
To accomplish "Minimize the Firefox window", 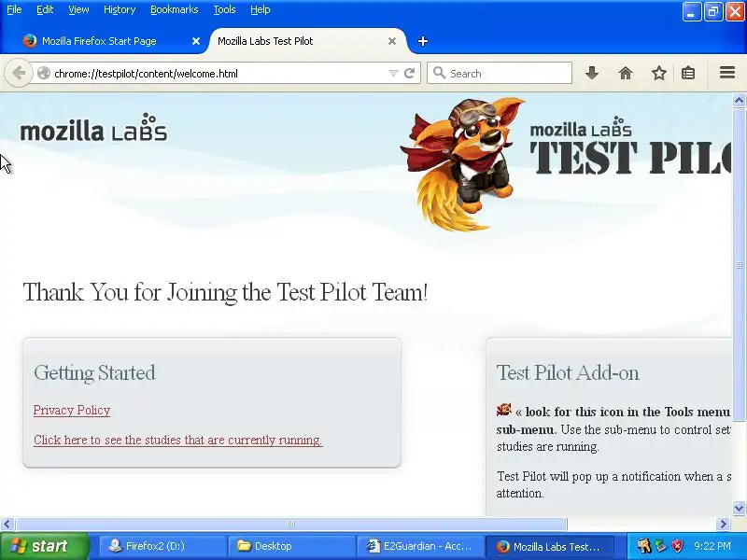I will tap(691, 11).
